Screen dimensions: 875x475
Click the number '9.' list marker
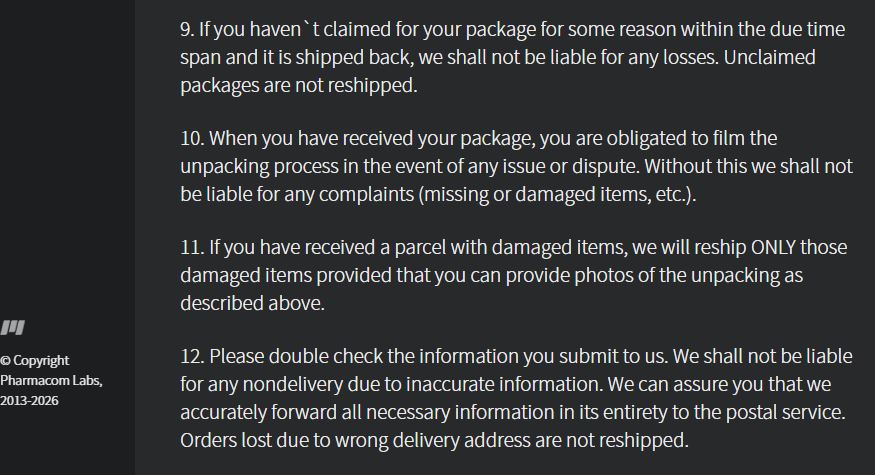[x=187, y=29]
